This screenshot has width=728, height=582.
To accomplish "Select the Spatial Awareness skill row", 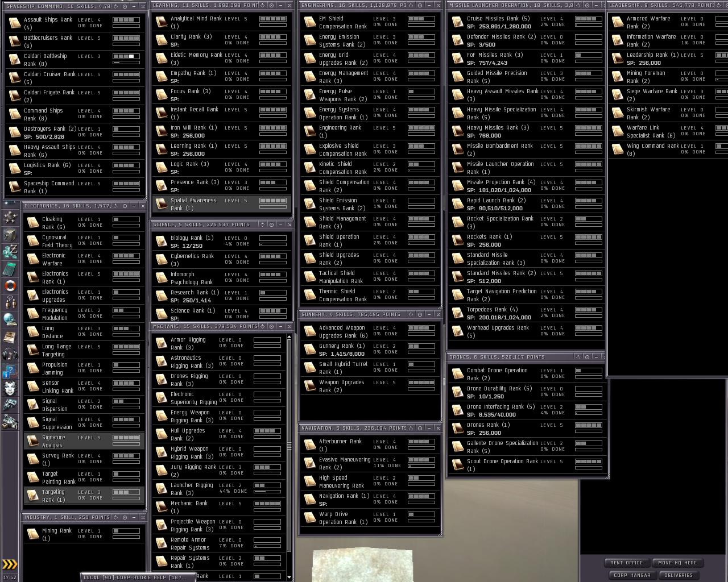I will click(x=221, y=204).
